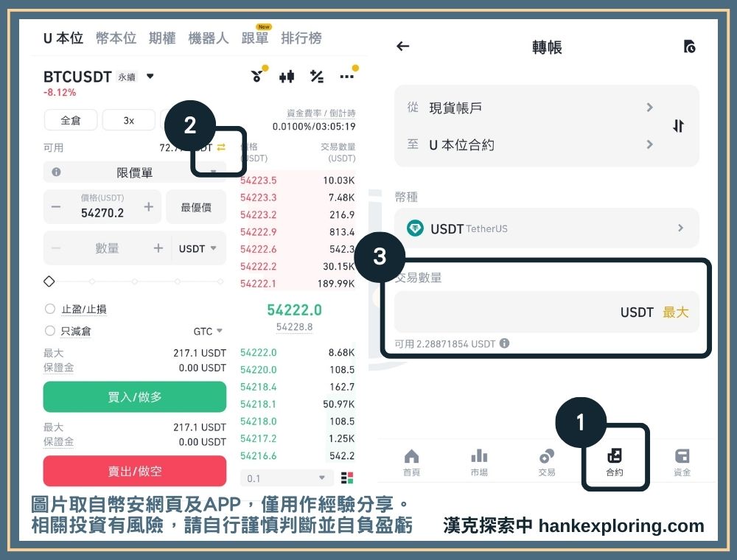Tap the info icon beside 限價單
The image size is (737, 560).
tap(57, 172)
